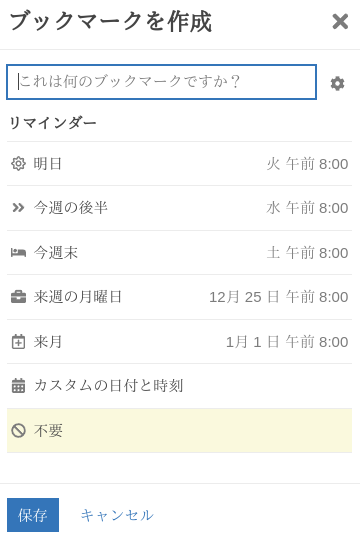Open bookmark options gear beside the name field

337,84
